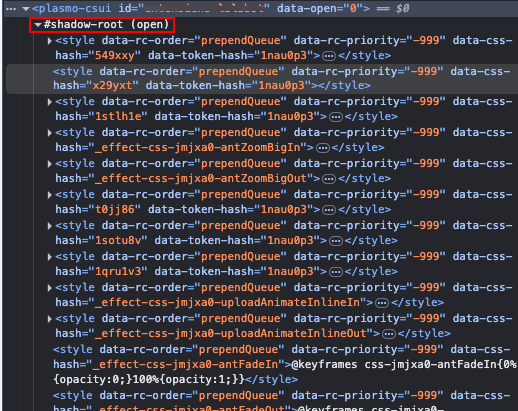
Task: Select the highlighted style row with hash x29yxt
Action: (x=262, y=79)
